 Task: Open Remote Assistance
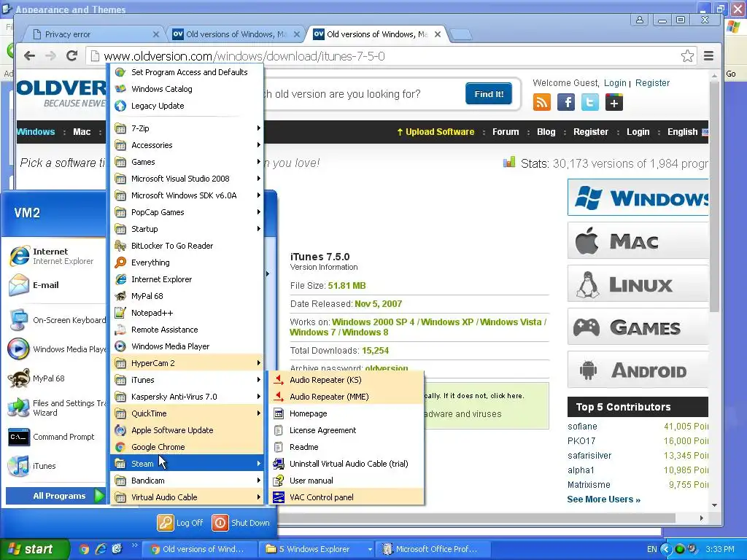click(x=187, y=330)
